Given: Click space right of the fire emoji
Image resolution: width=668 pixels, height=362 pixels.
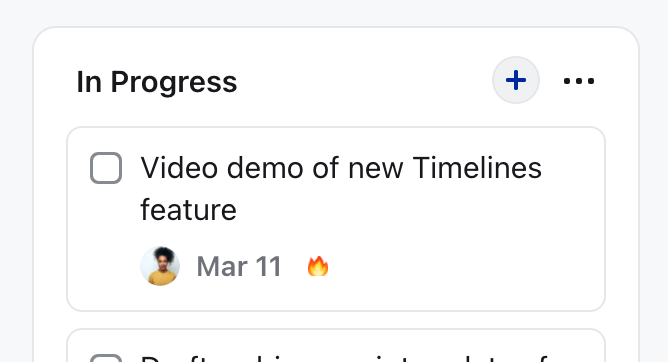Looking at the screenshot, I should 460,266.
